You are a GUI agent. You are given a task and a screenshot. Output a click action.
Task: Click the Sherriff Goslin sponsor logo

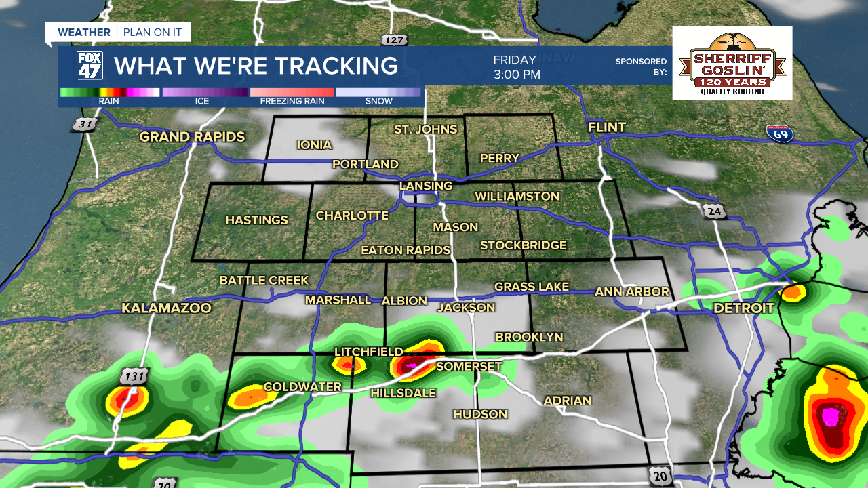(x=732, y=63)
